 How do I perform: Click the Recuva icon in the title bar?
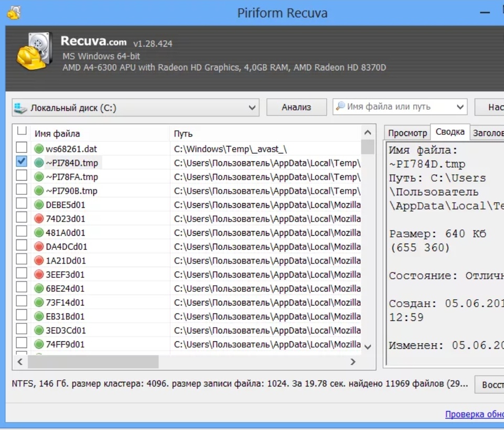point(14,13)
